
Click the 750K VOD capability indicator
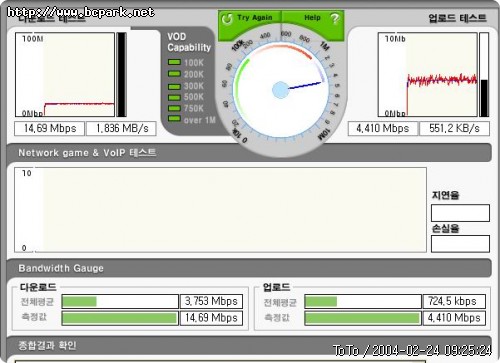click(174, 108)
